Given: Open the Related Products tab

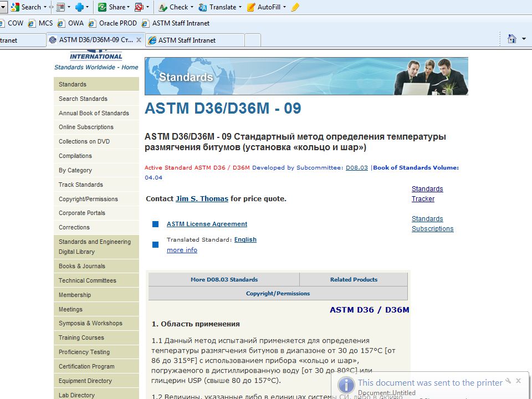Looking at the screenshot, I should tap(354, 279).
